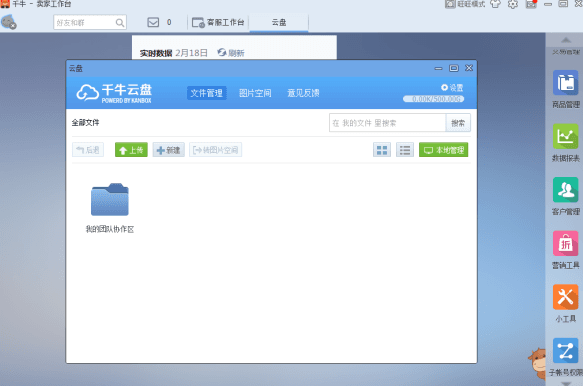Minimize the 云盘 dialog window
Screen dimensions: 583x386
tap(438, 68)
